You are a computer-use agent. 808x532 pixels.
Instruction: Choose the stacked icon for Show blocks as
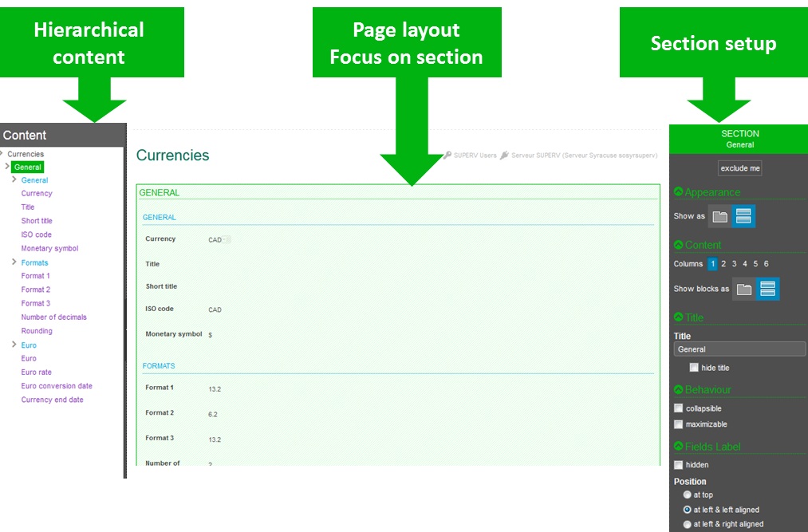pyautogui.click(x=767, y=289)
